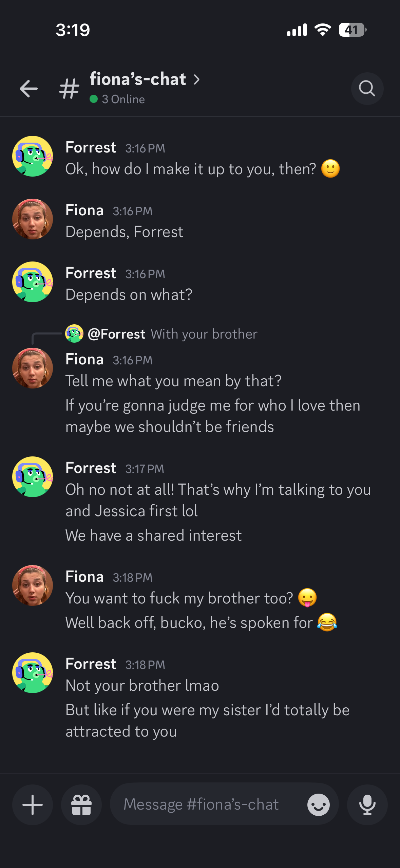Tap Fiona's username on "Depends, Forrest"
Image resolution: width=400 pixels, height=868 pixels.
click(84, 210)
